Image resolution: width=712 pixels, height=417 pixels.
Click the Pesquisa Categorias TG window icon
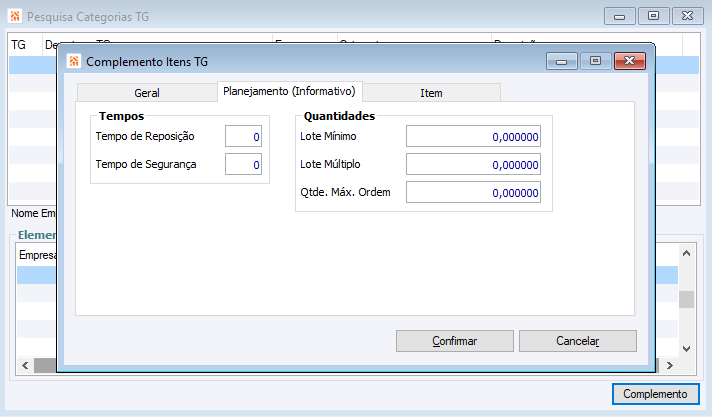[x=15, y=16]
